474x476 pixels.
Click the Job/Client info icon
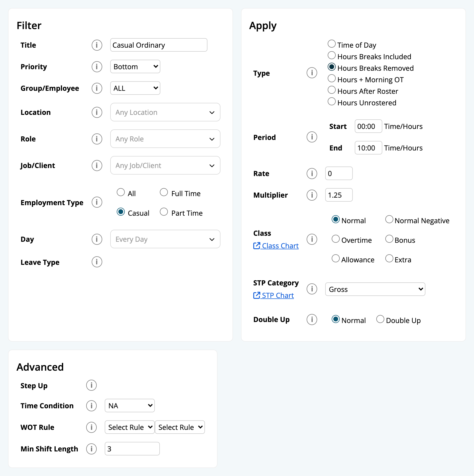tap(97, 166)
